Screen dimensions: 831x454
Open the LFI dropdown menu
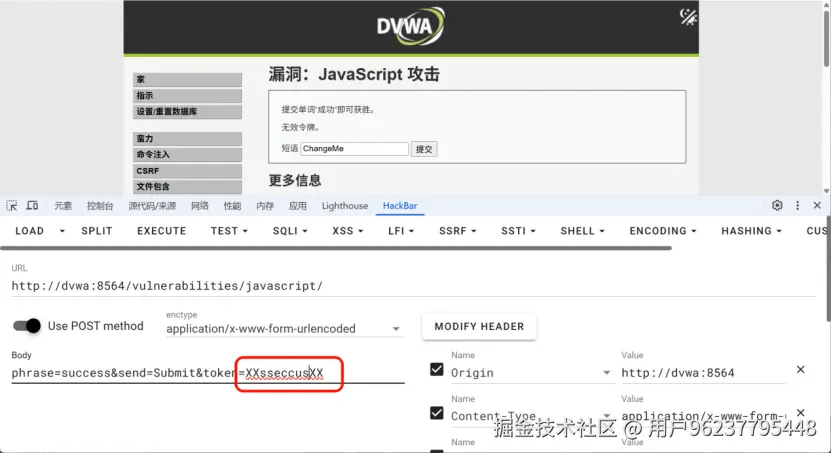coord(401,231)
